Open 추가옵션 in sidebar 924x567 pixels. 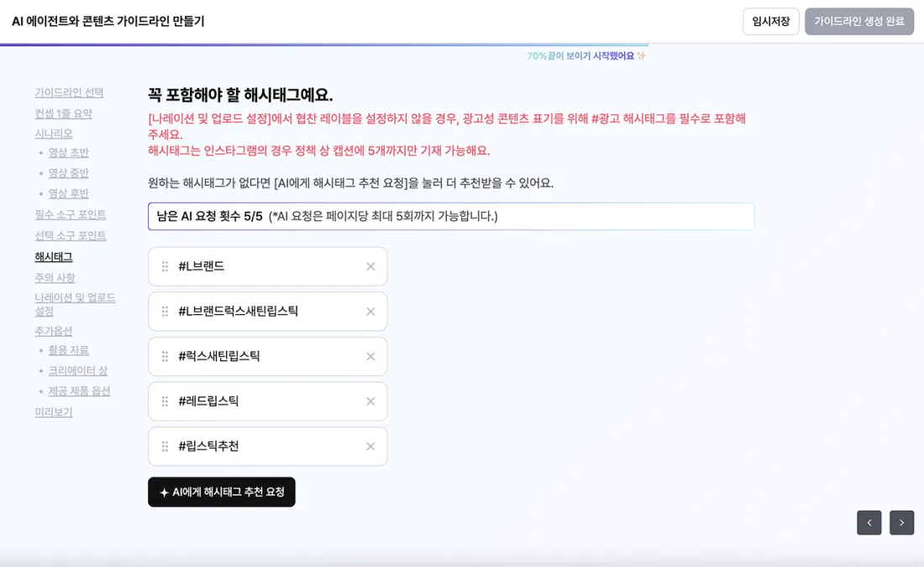click(54, 331)
